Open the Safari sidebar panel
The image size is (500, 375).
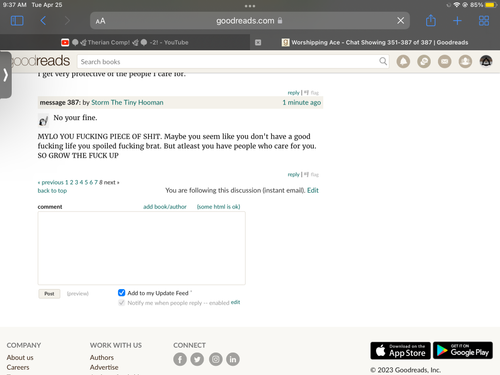click(17, 21)
